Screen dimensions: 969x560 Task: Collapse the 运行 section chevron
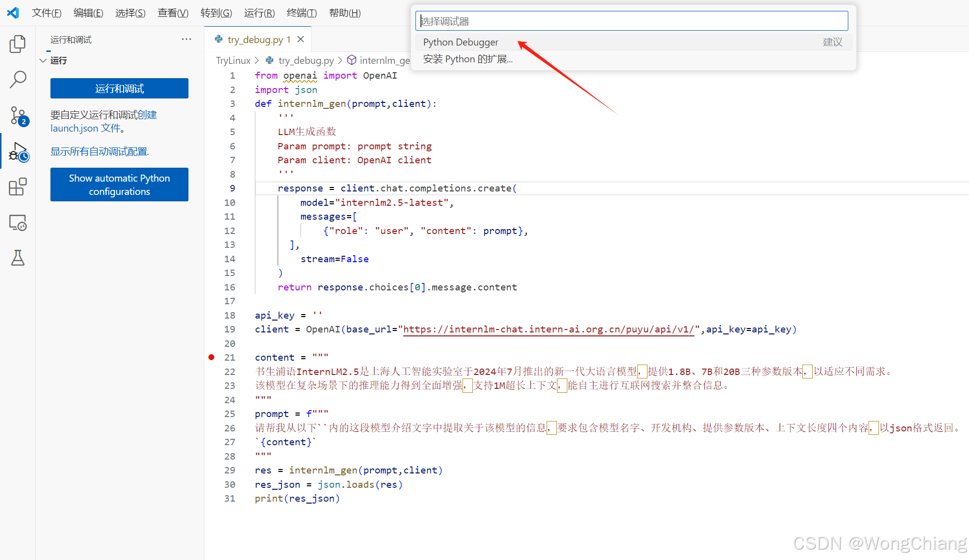coord(43,60)
